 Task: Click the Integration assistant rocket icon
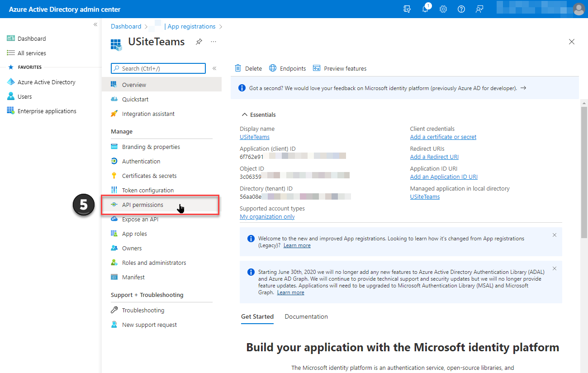pos(114,114)
